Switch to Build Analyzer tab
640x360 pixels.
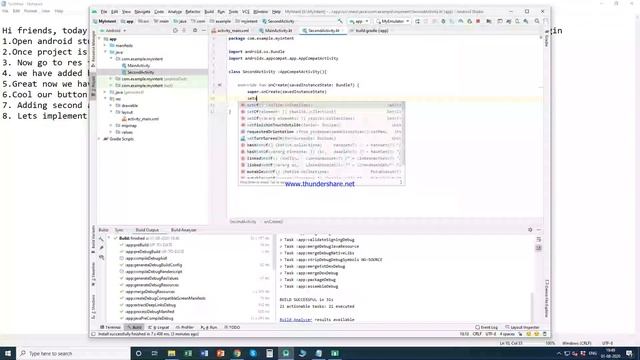(184, 230)
